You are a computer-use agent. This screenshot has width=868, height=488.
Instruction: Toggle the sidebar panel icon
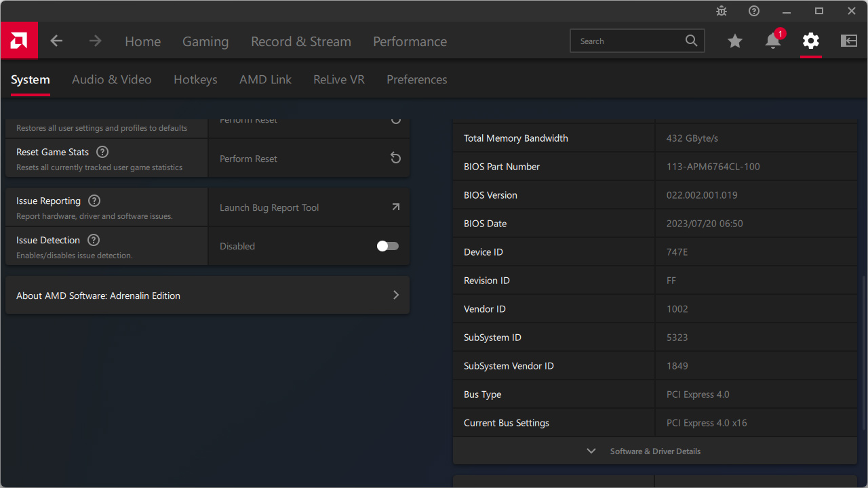point(849,41)
